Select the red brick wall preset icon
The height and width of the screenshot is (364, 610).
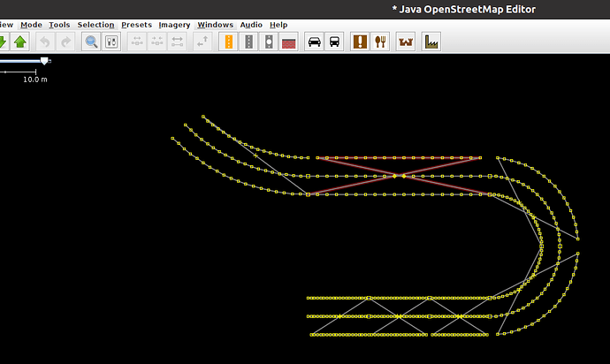(288, 42)
